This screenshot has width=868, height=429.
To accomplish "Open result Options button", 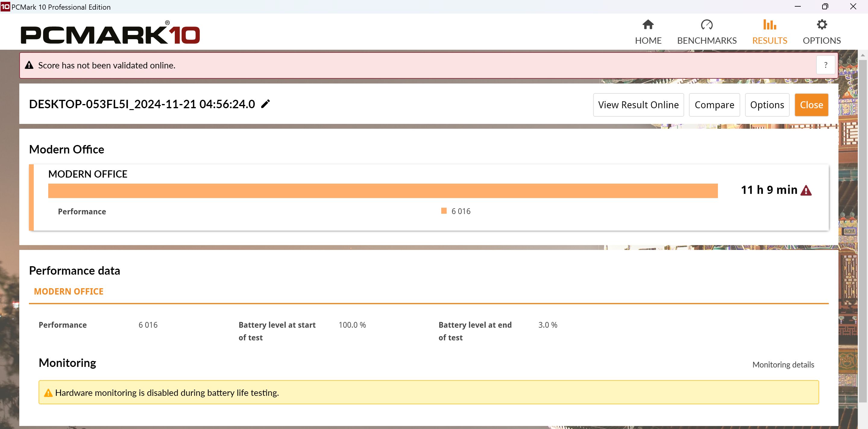I will point(767,105).
